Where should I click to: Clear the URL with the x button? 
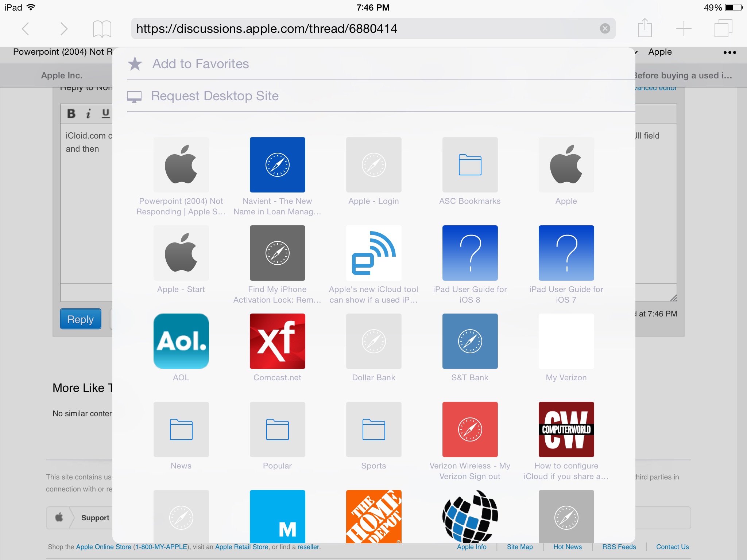(x=605, y=28)
